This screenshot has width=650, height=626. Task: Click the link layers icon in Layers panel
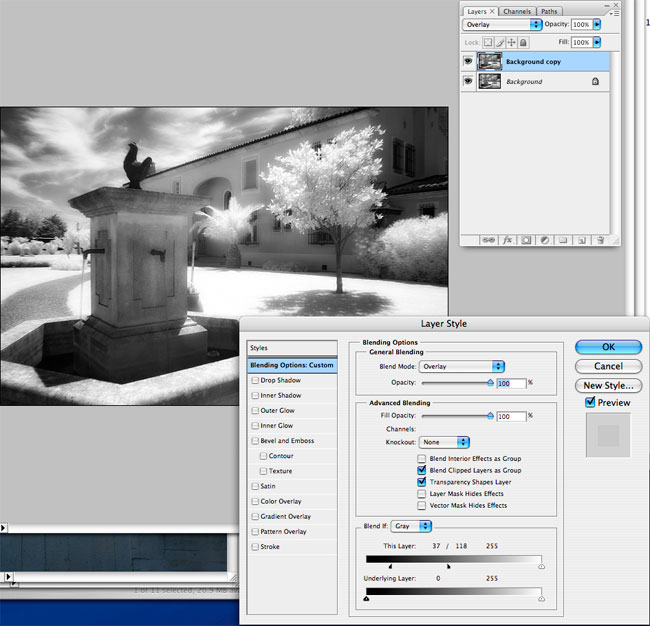pyautogui.click(x=489, y=240)
